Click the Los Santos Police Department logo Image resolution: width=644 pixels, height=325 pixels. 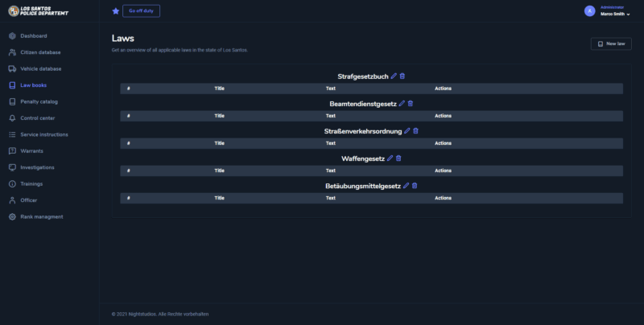tap(38, 11)
